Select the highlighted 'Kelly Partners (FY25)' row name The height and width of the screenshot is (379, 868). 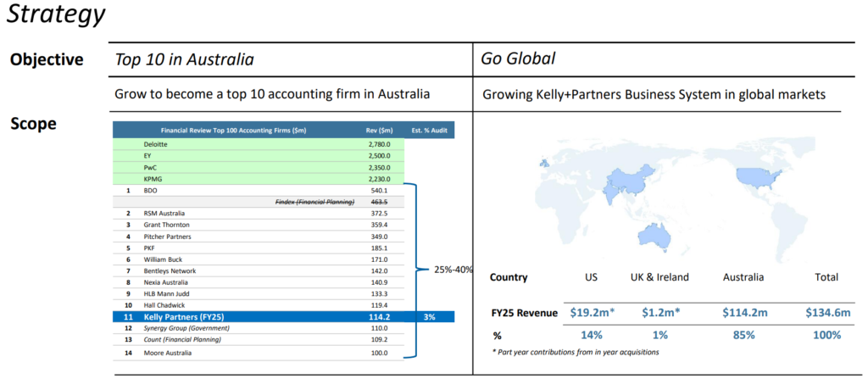pos(184,317)
